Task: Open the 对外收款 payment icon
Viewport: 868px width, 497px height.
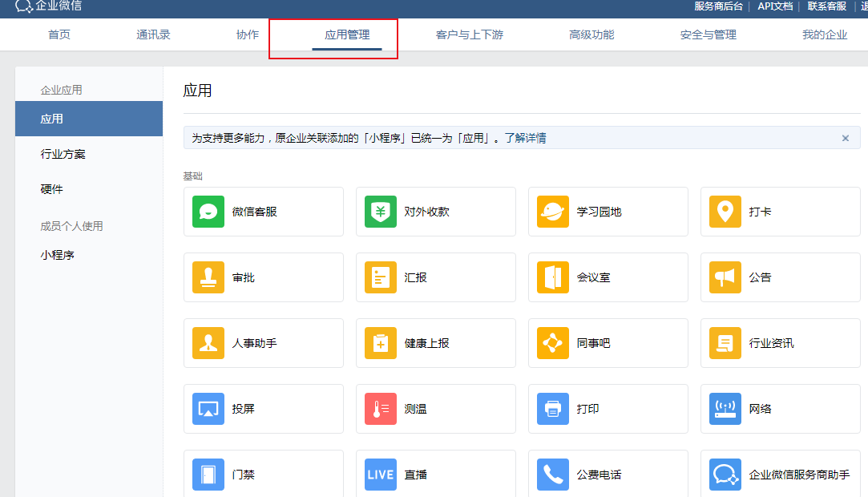Action: pos(381,212)
